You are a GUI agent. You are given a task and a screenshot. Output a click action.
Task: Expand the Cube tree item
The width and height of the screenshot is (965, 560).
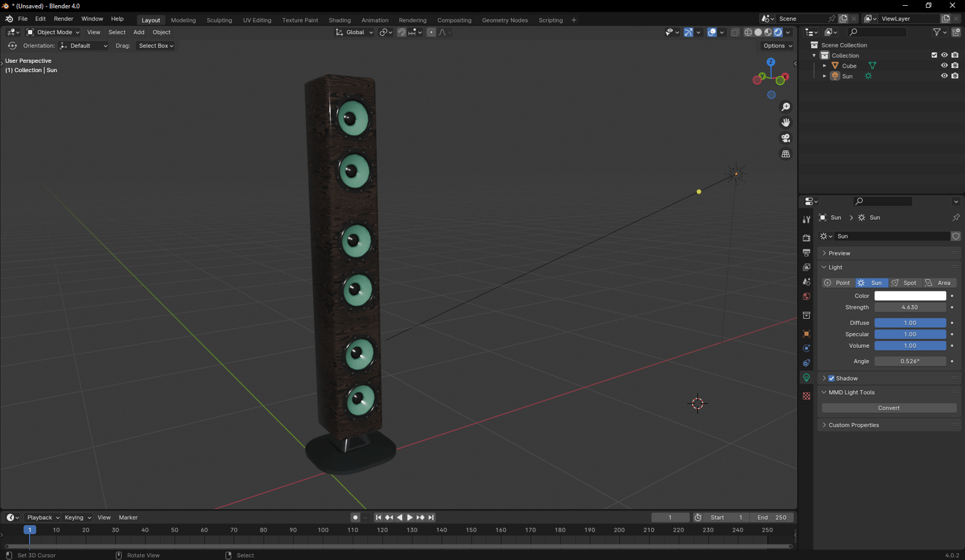825,66
